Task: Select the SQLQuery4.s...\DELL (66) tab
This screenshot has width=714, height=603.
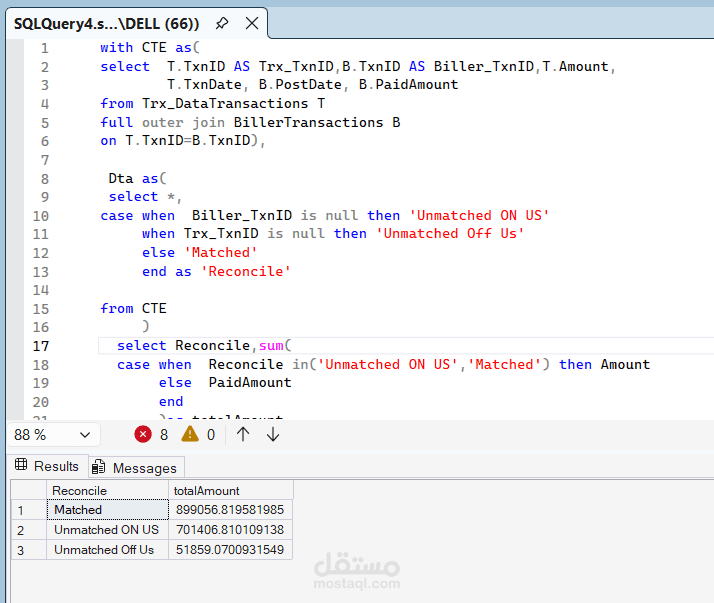Action: 107,24
